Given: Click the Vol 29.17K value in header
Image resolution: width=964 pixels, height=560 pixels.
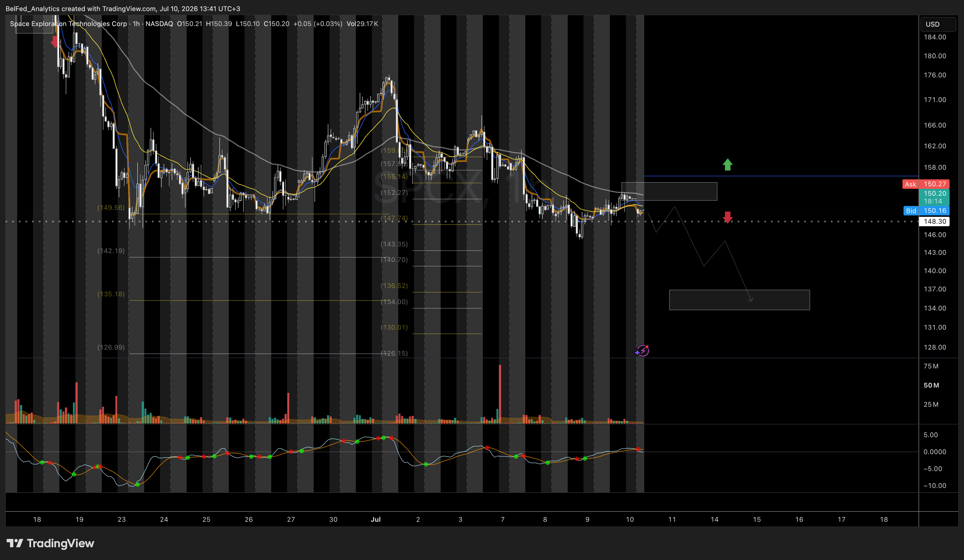Looking at the screenshot, I should pos(362,24).
